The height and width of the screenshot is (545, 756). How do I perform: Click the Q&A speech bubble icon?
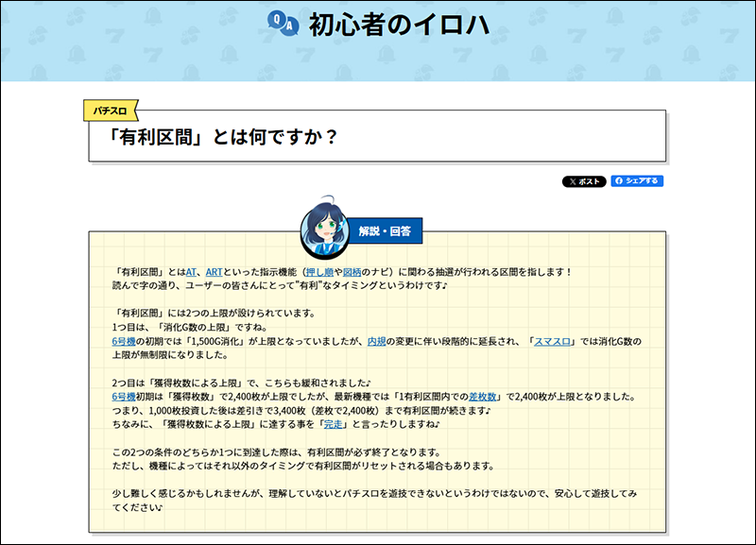tap(282, 24)
